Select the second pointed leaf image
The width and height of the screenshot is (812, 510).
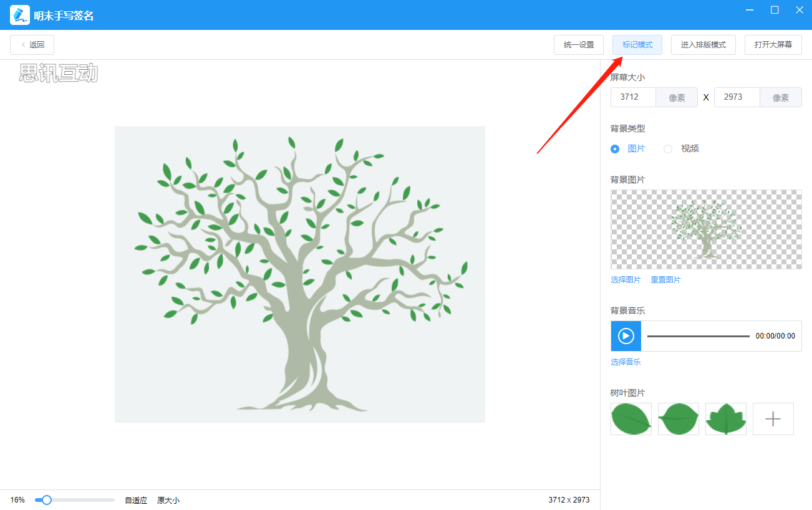678,419
